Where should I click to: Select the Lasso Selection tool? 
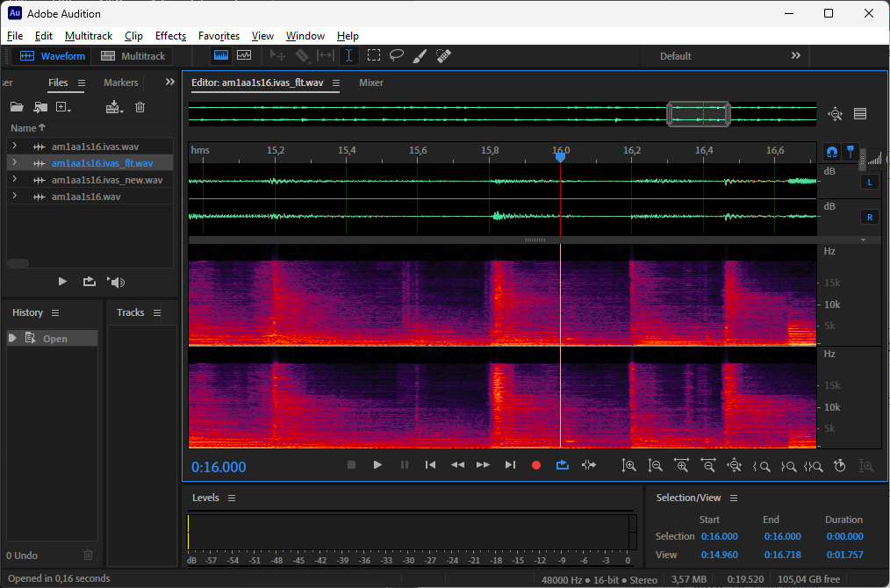[x=397, y=55]
